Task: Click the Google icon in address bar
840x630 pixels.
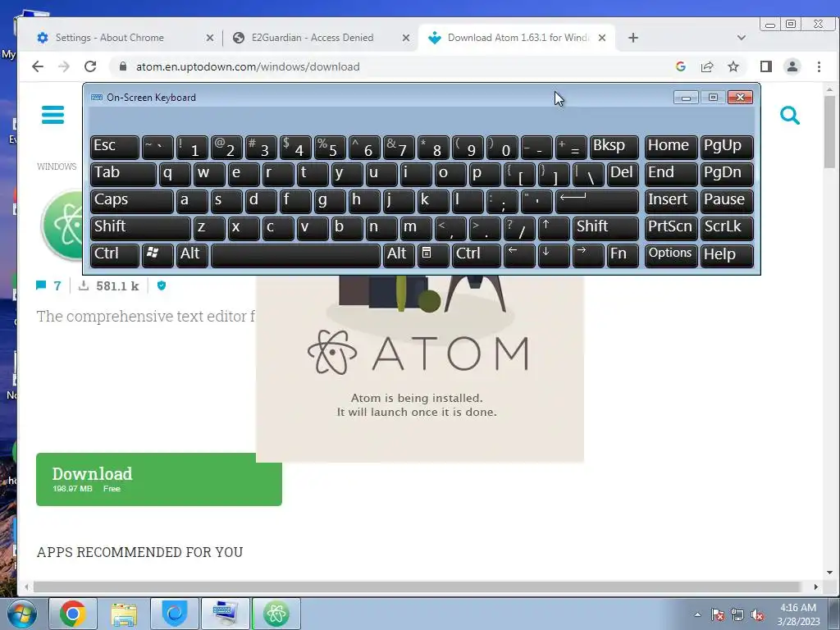Action: click(681, 66)
